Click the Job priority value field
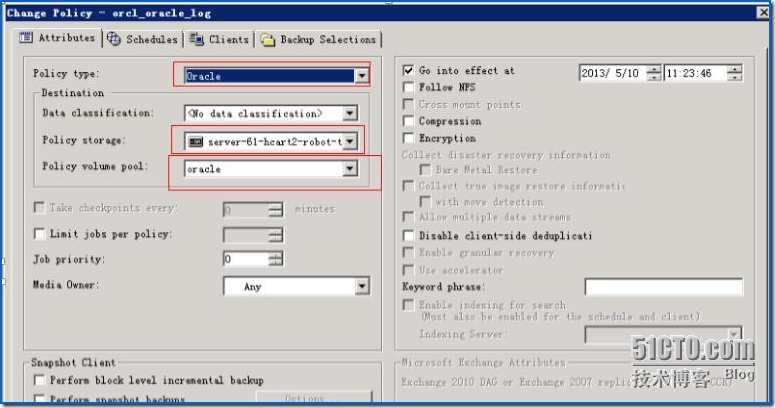The height and width of the screenshot is (408, 775). tap(246, 259)
